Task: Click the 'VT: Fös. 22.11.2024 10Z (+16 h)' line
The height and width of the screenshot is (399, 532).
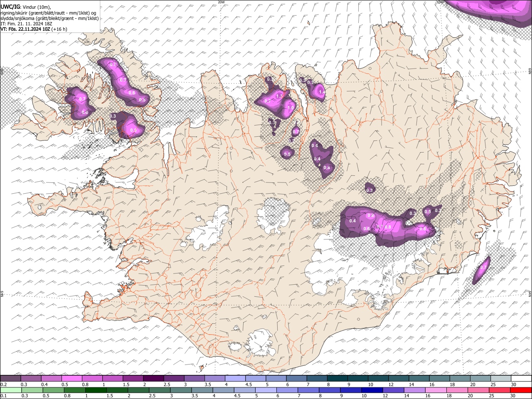Action: point(34,29)
